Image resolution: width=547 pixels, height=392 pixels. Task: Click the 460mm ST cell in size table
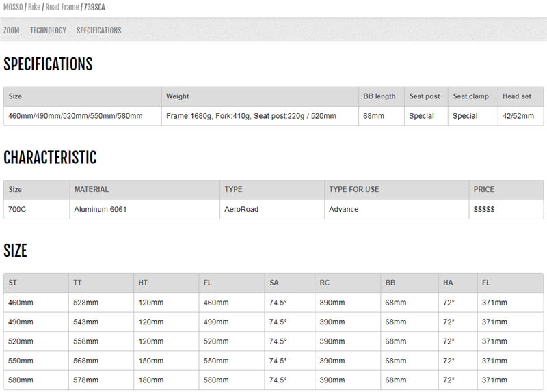[x=36, y=303]
